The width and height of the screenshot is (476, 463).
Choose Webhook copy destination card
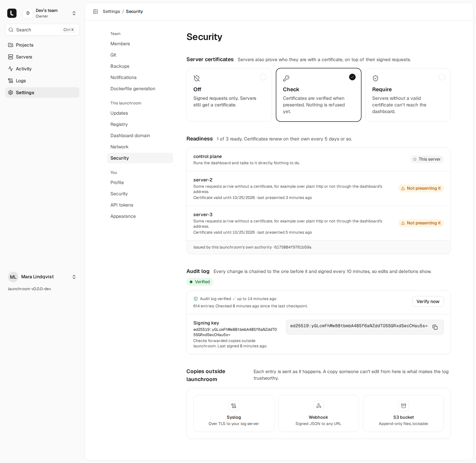pyautogui.click(x=319, y=413)
